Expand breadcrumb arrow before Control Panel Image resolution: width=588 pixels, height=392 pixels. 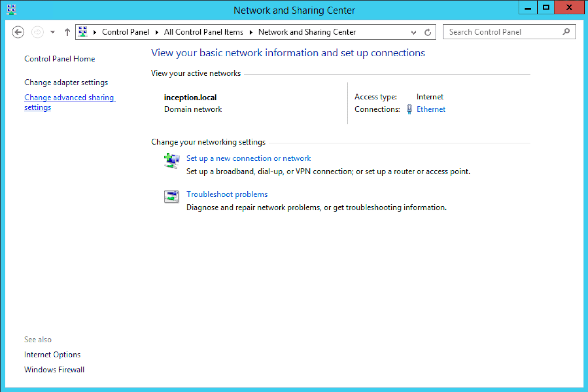click(x=95, y=32)
